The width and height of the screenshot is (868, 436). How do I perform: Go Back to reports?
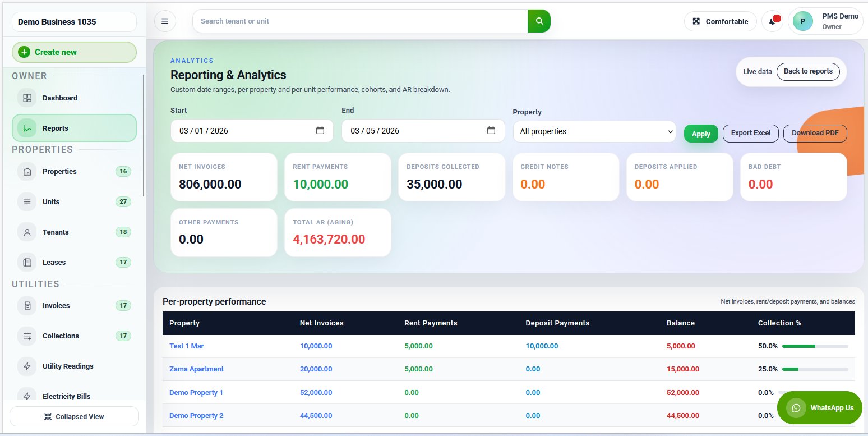pyautogui.click(x=807, y=71)
